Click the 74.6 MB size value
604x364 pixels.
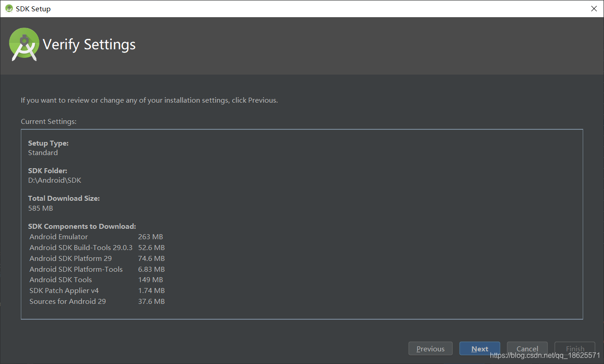click(151, 259)
